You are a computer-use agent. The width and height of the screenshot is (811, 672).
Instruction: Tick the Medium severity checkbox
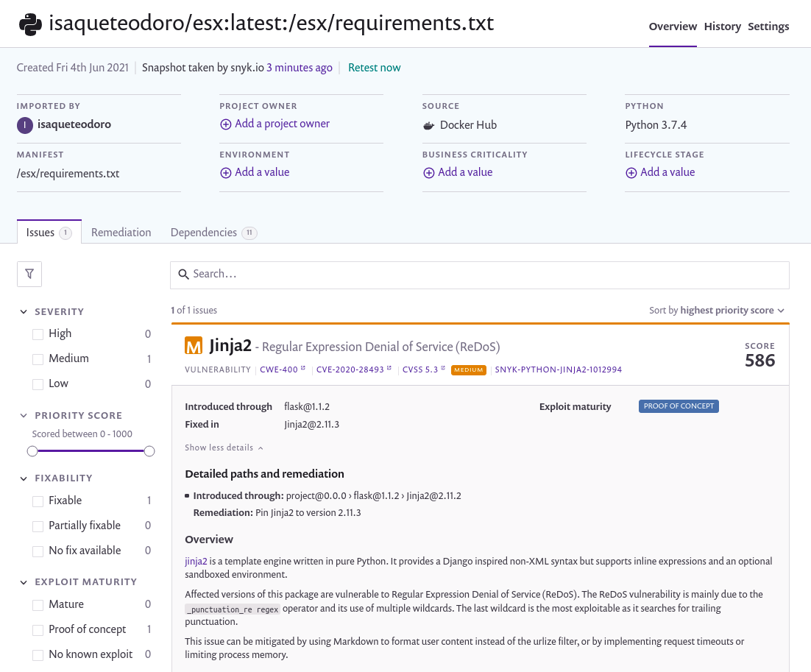point(38,359)
